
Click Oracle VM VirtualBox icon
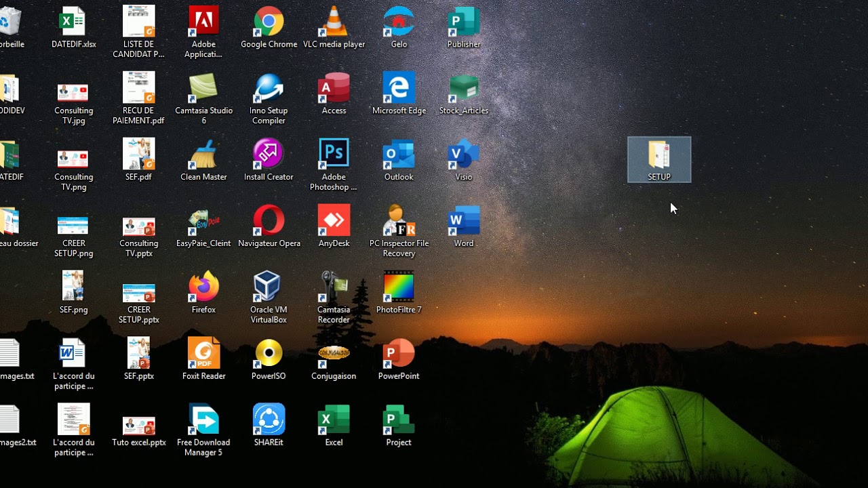click(269, 287)
